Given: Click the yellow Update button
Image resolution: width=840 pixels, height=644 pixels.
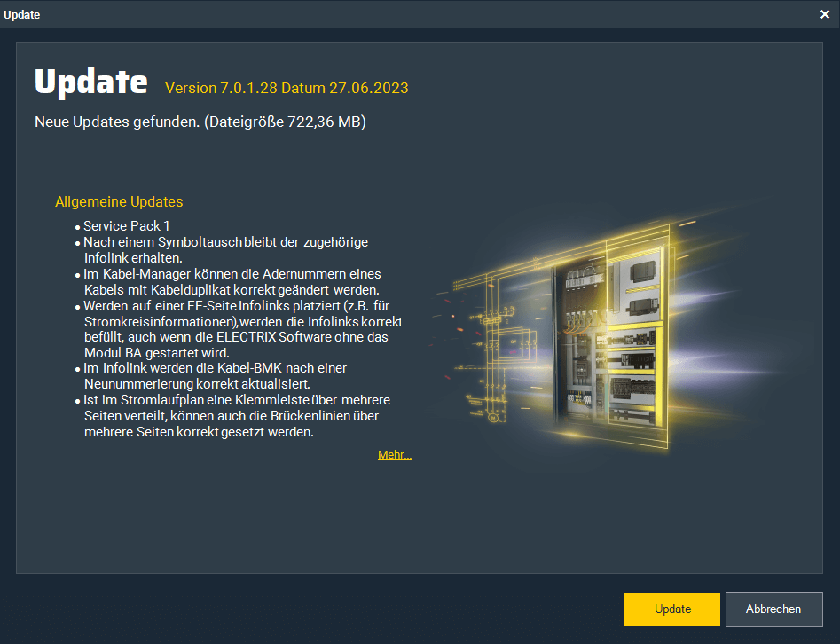Looking at the screenshot, I should [672, 609].
